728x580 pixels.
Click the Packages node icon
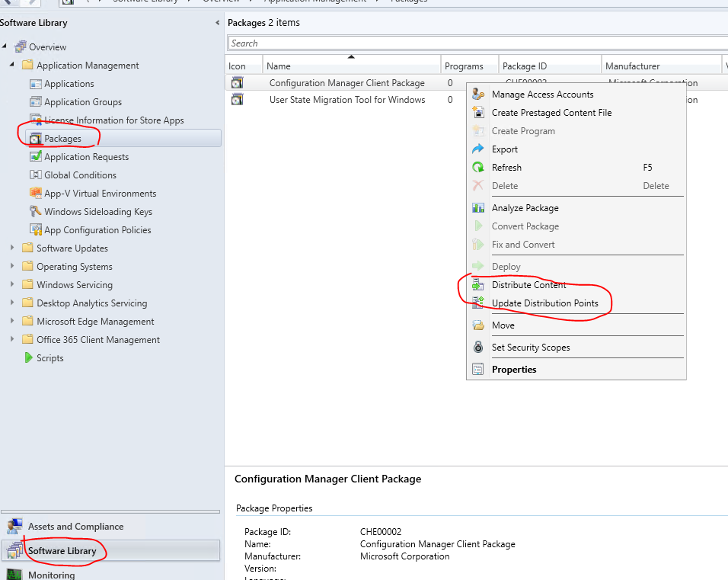[x=36, y=139]
